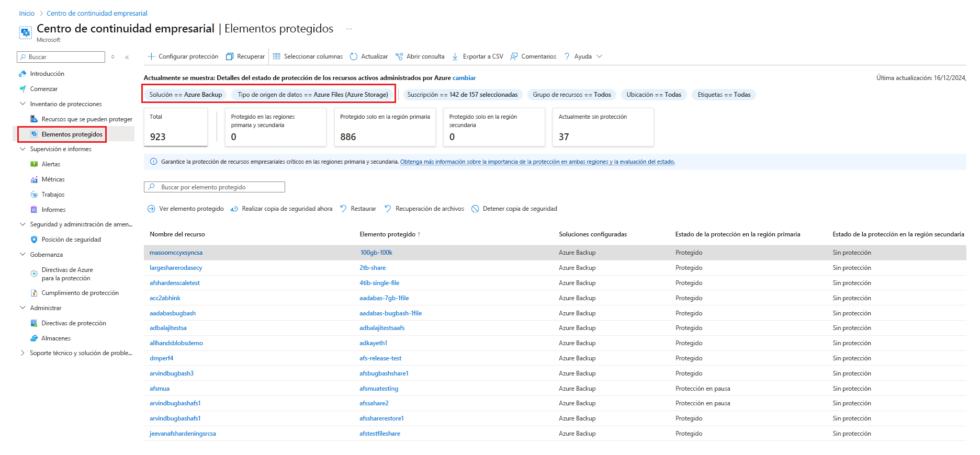Click the Etiquetas == Todas filter

(724, 95)
